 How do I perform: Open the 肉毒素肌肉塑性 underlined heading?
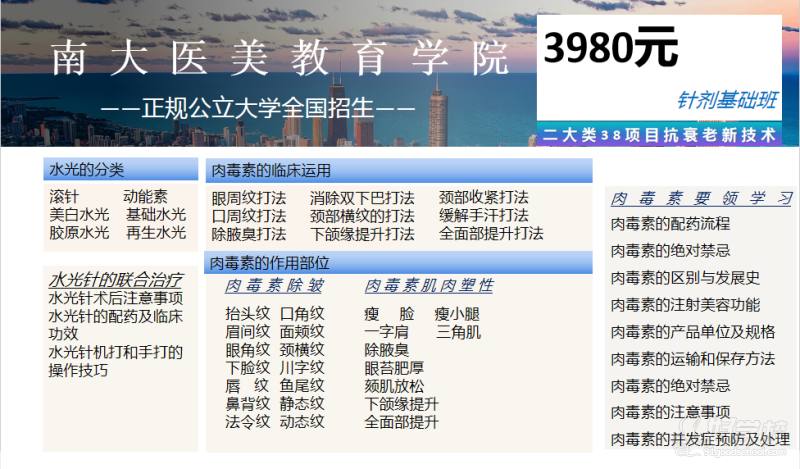tap(429, 285)
